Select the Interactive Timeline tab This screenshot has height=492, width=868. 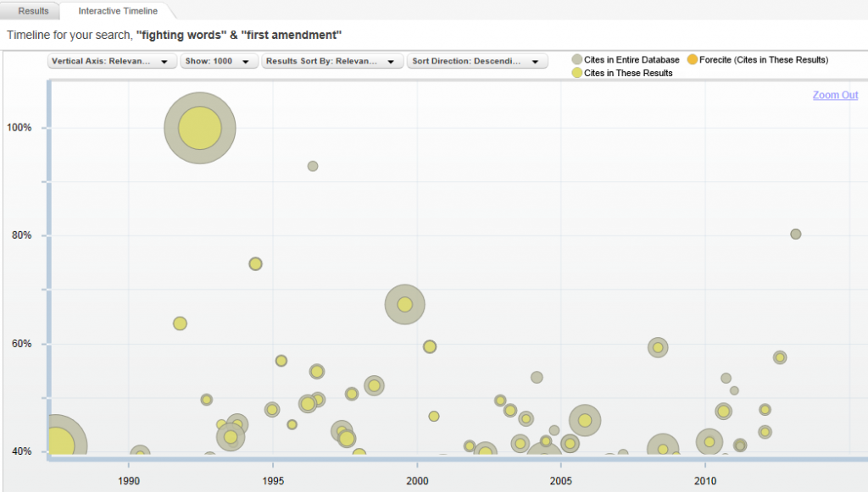[117, 11]
